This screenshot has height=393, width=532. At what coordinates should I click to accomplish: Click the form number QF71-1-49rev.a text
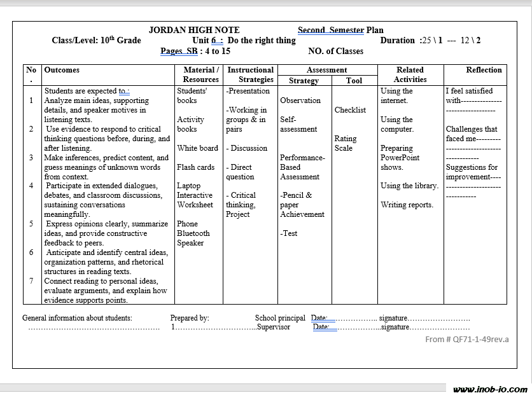[466, 339]
